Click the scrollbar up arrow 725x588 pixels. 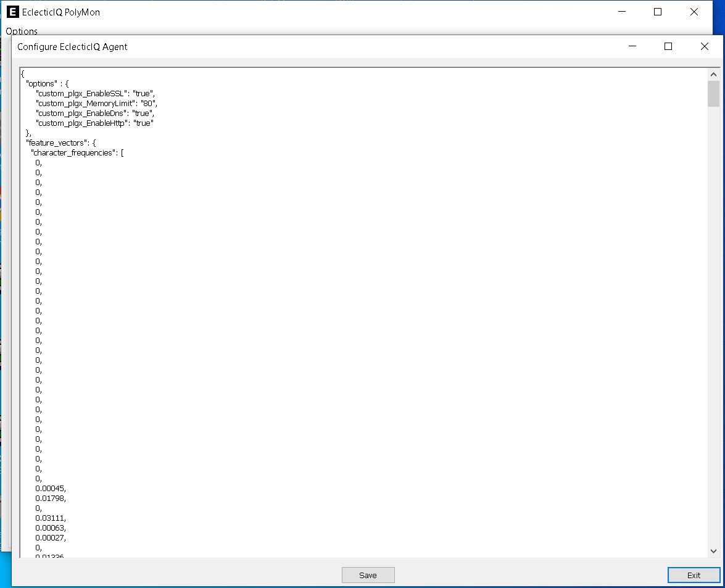pyautogui.click(x=713, y=73)
